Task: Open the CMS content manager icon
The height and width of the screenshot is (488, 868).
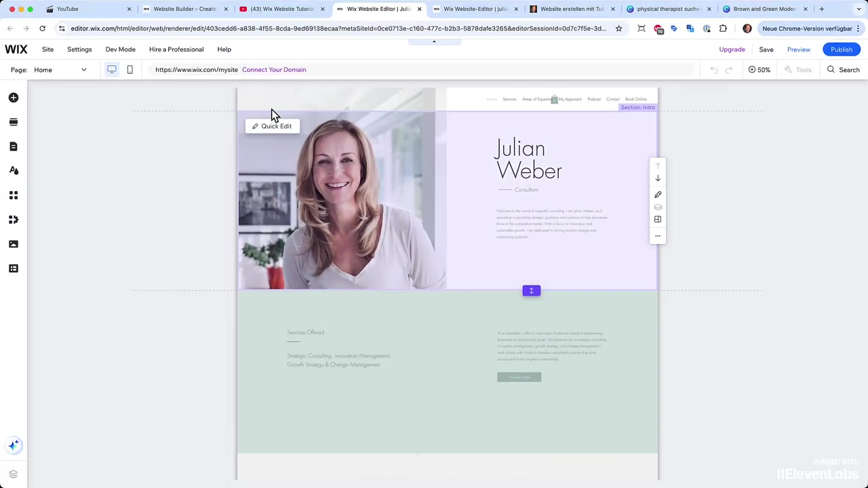Action: [14, 268]
